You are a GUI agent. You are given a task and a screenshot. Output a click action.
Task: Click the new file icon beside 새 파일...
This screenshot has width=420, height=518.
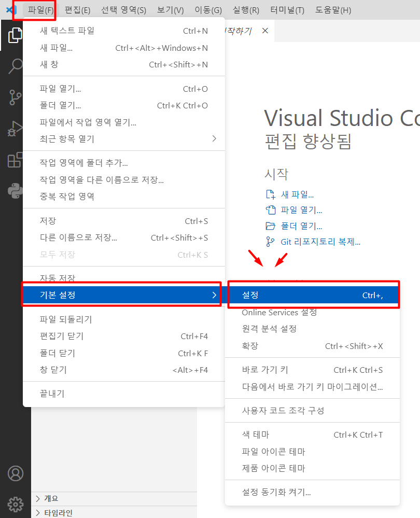click(x=271, y=194)
